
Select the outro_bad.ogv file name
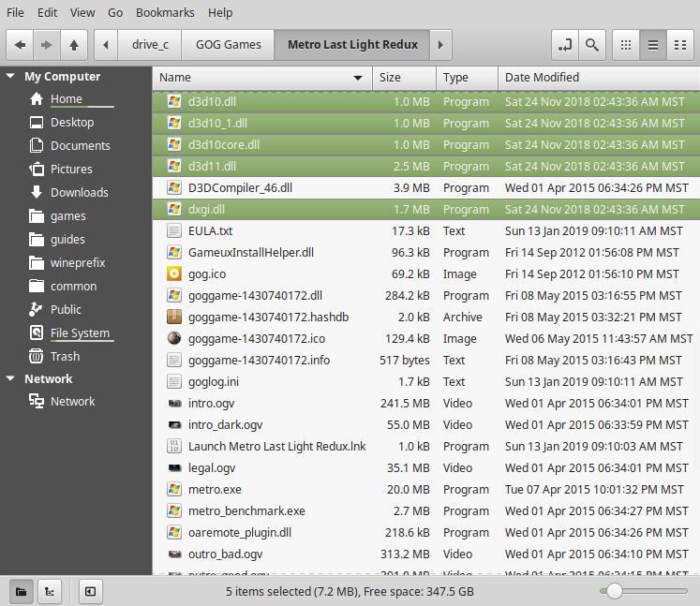pyautogui.click(x=226, y=554)
